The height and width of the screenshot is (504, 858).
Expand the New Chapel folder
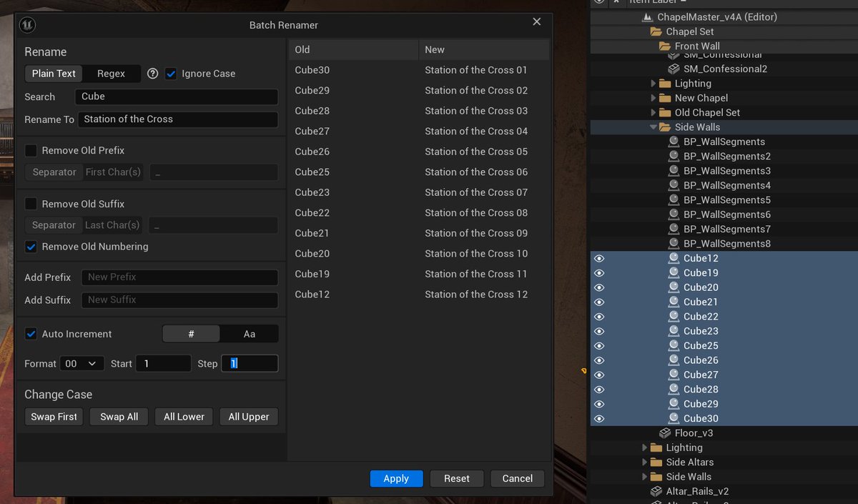(654, 98)
